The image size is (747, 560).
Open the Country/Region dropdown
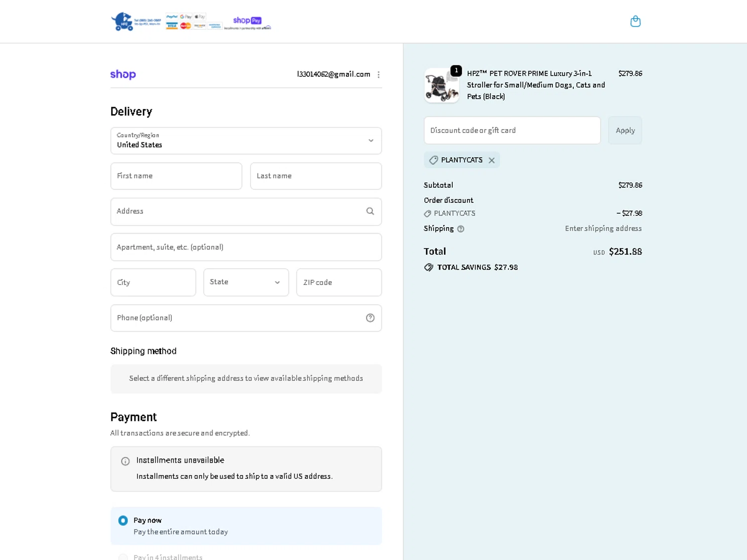[x=246, y=140]
